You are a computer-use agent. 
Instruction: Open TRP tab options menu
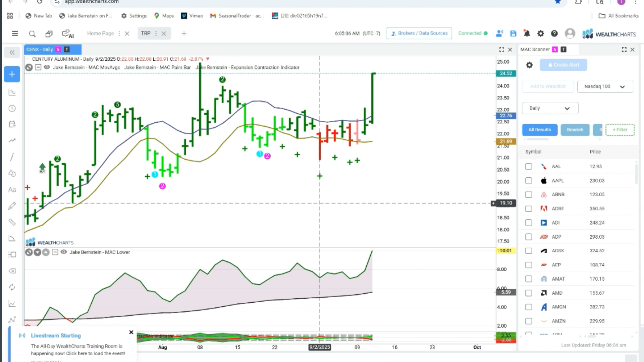[156, 34]
